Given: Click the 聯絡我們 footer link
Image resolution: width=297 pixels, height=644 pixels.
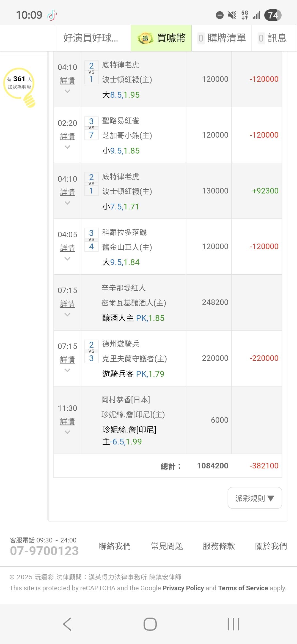Looking at the screenshot, I should 115,546.
